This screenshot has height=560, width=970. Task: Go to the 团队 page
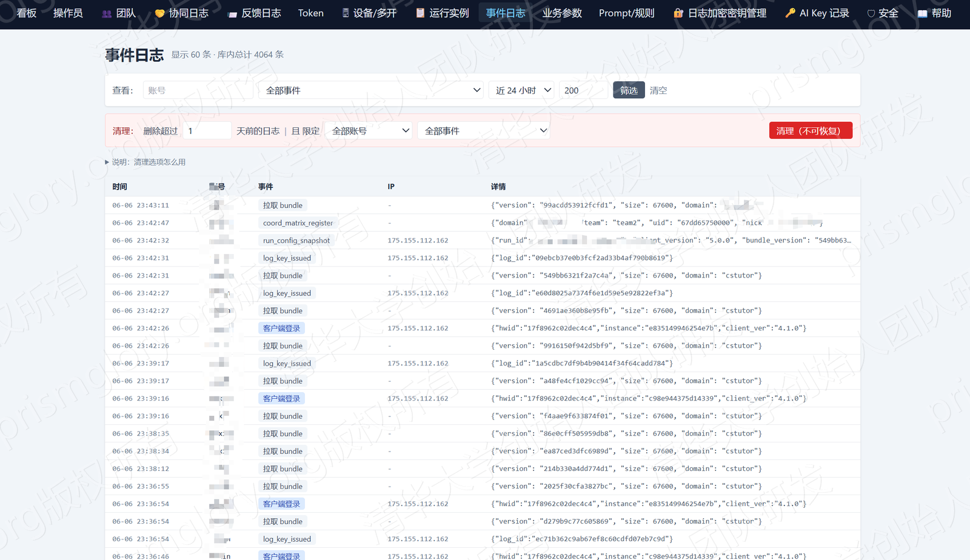click(x=119, y=13)
